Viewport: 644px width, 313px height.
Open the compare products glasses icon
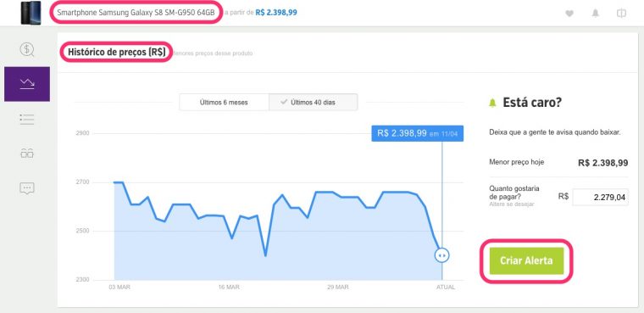point(27,154)
